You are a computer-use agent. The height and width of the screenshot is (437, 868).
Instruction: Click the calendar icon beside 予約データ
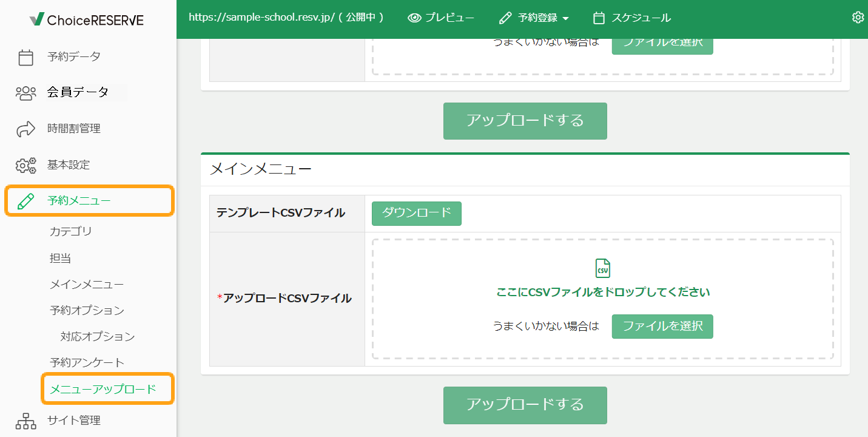pyautogui.click(x=25, y=57)
